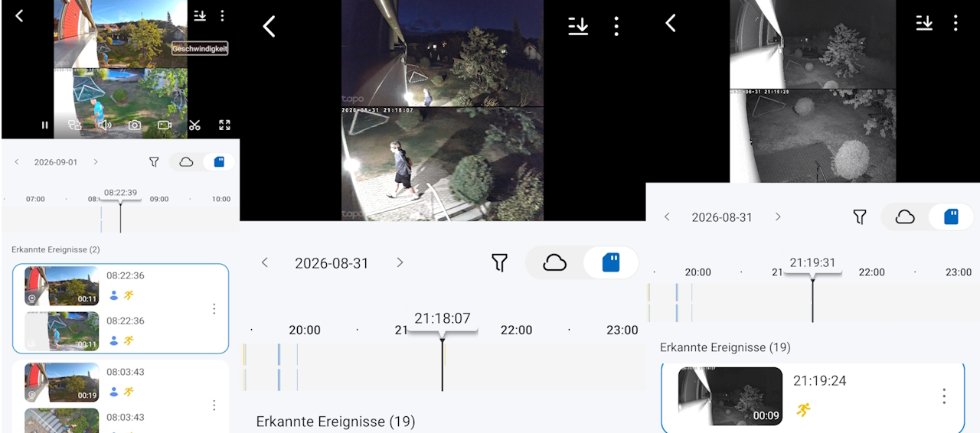This screenshot has height=433, width=980.
Task: Pause the daytime video playback
Action: coord(44,125)
